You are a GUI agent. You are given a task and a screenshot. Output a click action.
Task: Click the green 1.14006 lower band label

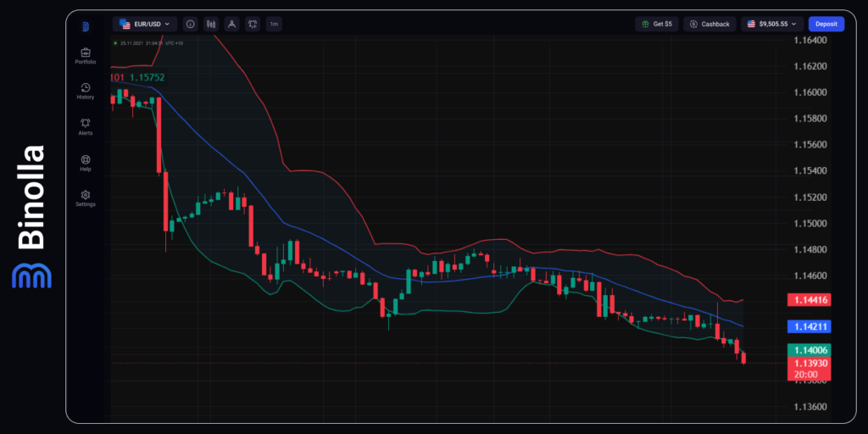coord(809,350)
